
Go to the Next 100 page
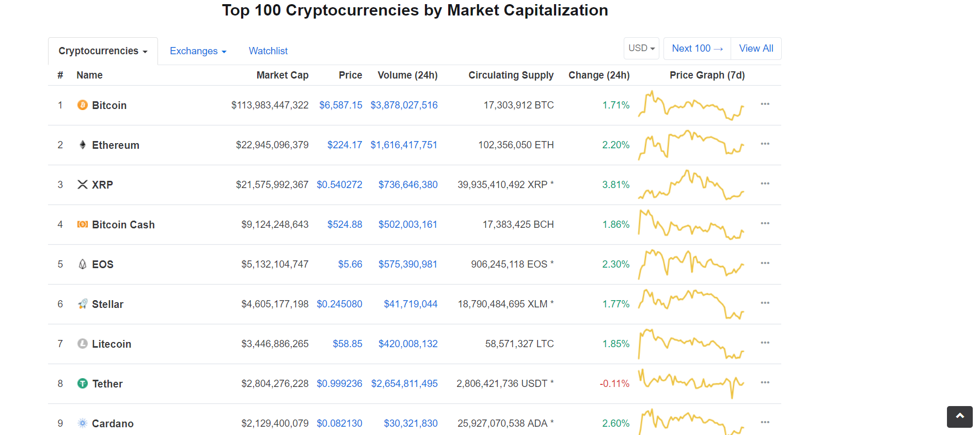point(697,49)
